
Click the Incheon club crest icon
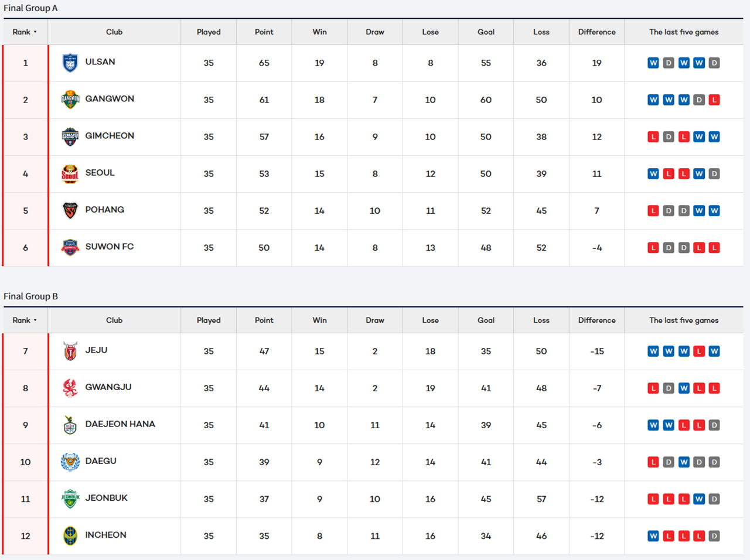pyautogui.click(x=70, y=535)
